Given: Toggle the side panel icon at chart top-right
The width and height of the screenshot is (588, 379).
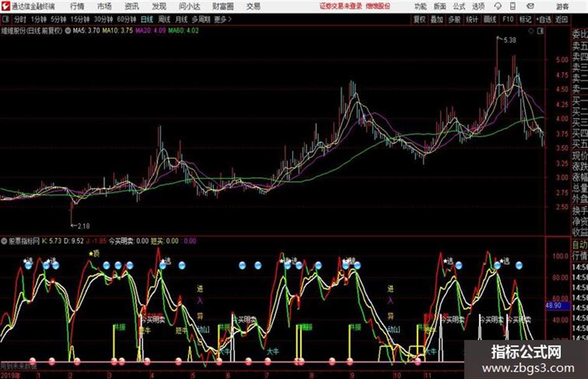Looking at the screenshot, I should point(540,31).
